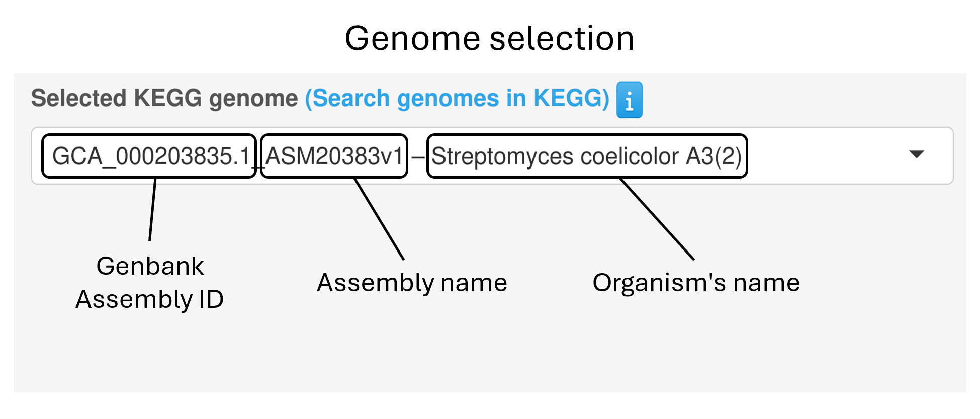Click the dash before Streptomyces coelicolor
The image size is (980, 419).
point(417,157)
